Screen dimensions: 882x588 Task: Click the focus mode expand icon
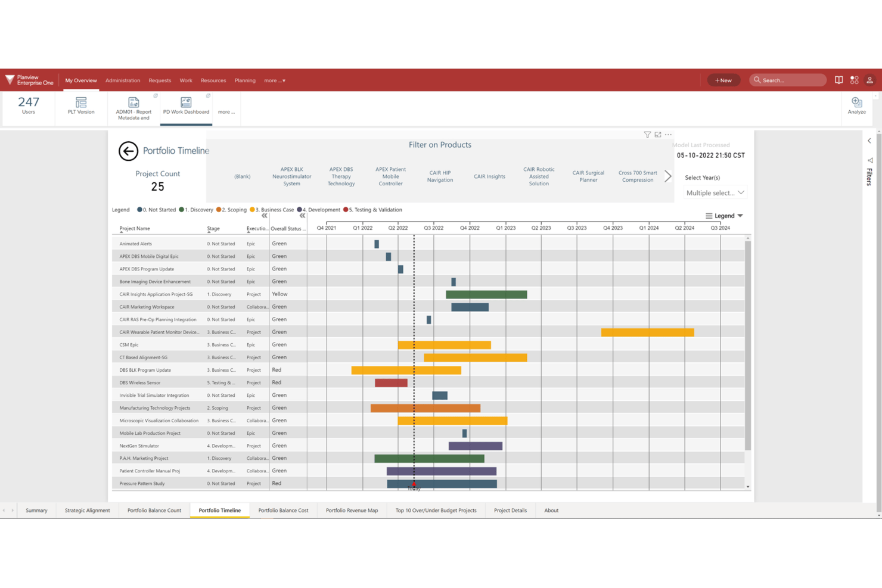pos(658,135)
